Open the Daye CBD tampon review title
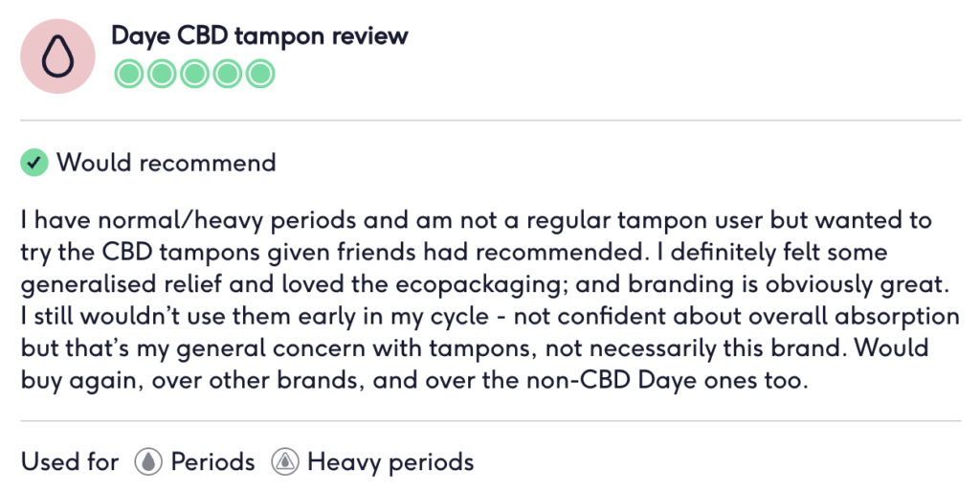This screenshot has width=980, height=492. 259,36
